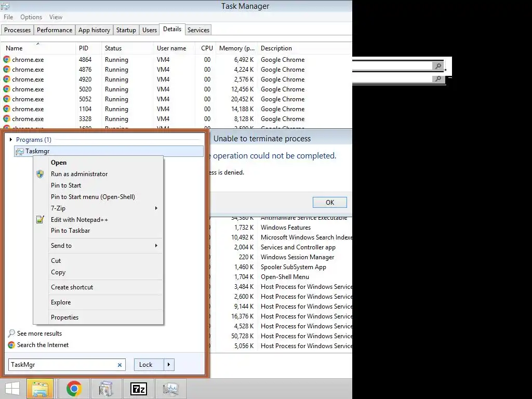532x399 pixels.
Task: Expand the 7-Zip submenu
Action: point(156,208)
